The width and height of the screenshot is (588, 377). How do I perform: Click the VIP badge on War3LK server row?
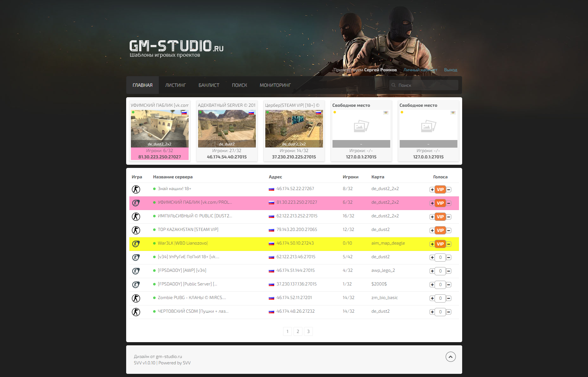(x=440, y=244)
